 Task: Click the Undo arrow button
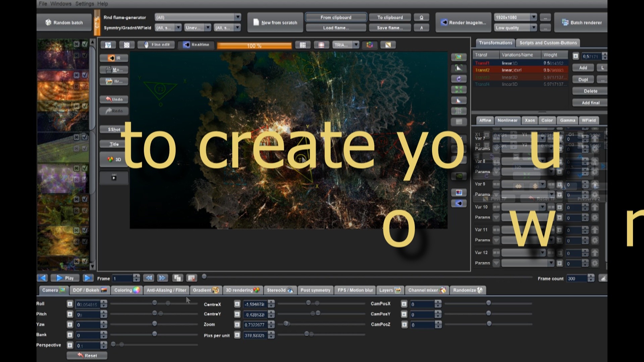click(x=114, y=99)
